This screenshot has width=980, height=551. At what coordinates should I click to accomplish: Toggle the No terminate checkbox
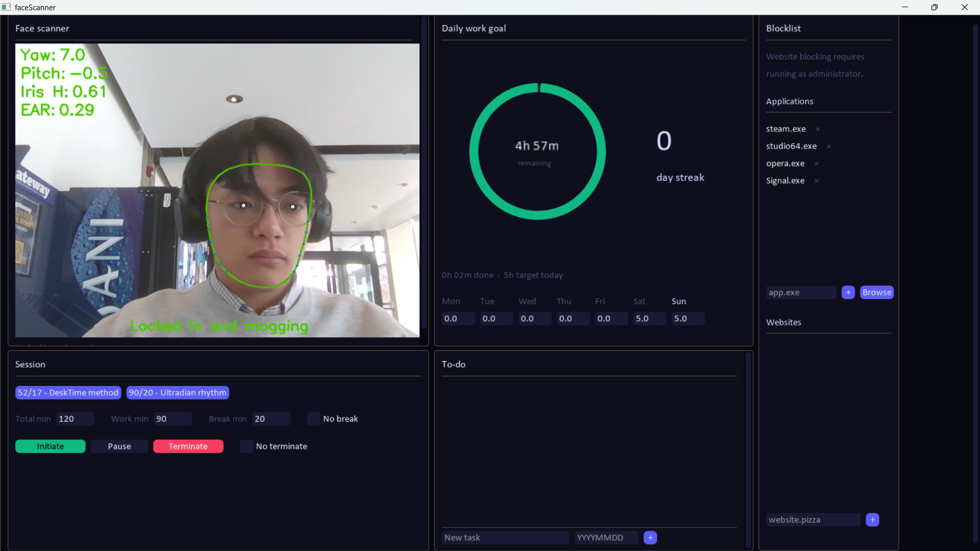247,446
